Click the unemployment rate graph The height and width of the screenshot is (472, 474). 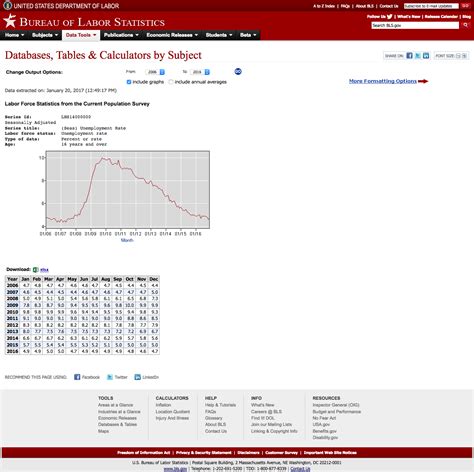128,189
